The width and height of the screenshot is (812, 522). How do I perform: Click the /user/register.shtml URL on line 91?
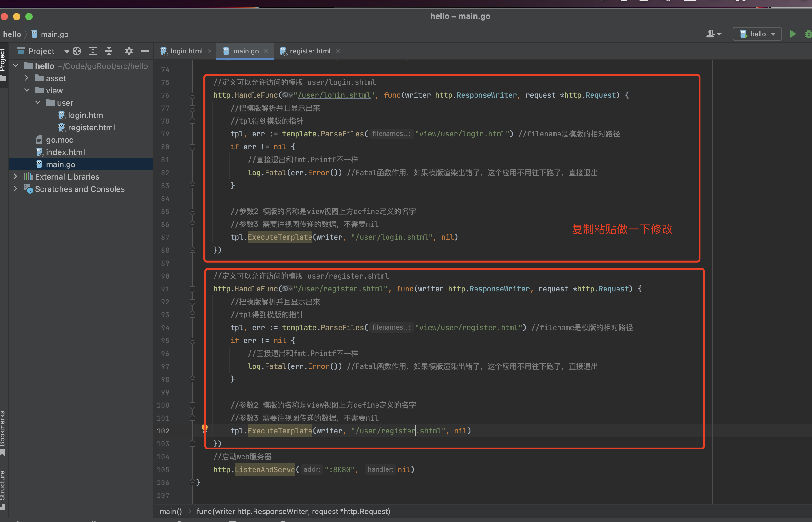pyautogui.click(x=341, y=289)
